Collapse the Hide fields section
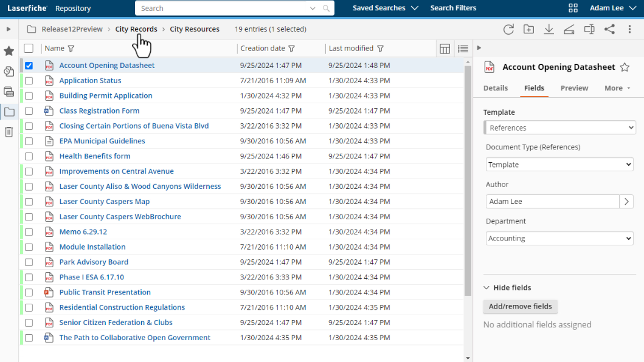This screenshot has width=644, height=362. 507,288
